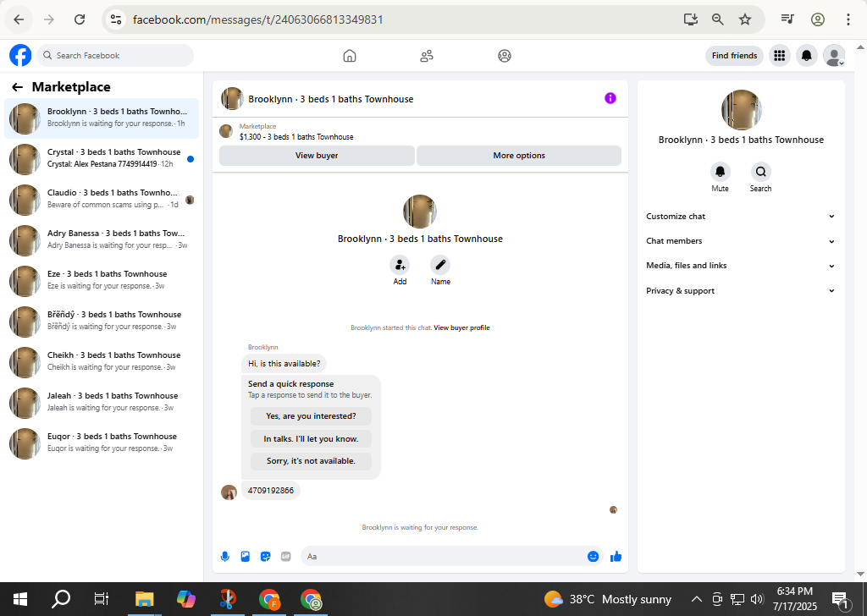Viewport: 867px width, 616px height.
Task: Send quick reply 'In talks. I'll let you know.'
Action: (311, 438)
